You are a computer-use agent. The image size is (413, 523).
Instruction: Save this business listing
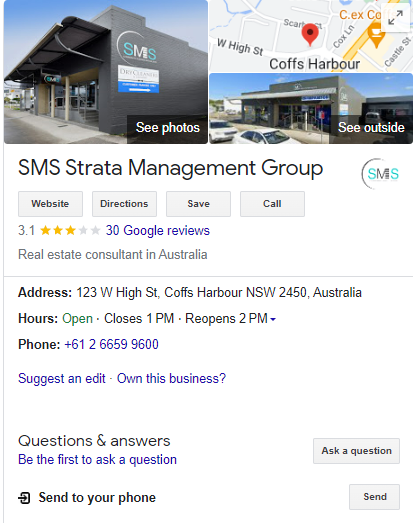pos(198,204)
